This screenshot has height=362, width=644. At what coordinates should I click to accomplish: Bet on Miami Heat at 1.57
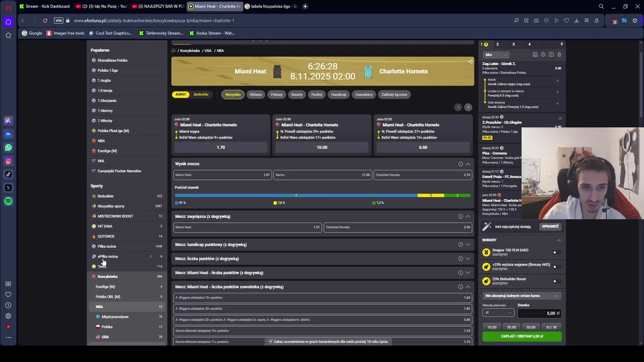click(x=222, y=175)
